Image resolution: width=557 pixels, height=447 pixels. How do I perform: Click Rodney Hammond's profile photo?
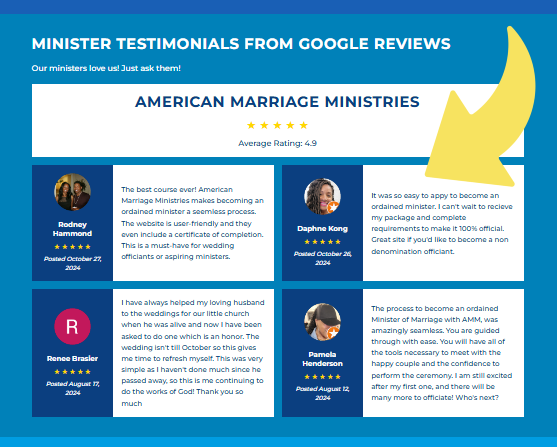click(x=72, y=192)
